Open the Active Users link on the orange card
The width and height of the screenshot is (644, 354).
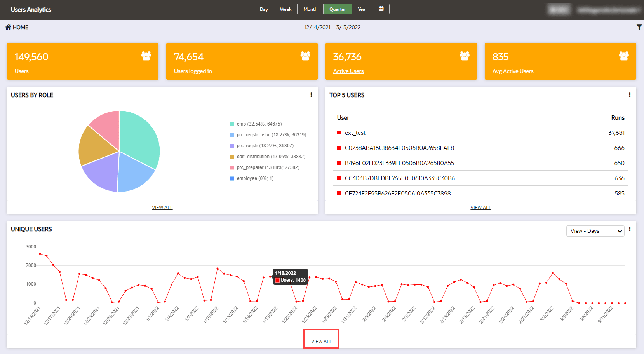point(348,71)
